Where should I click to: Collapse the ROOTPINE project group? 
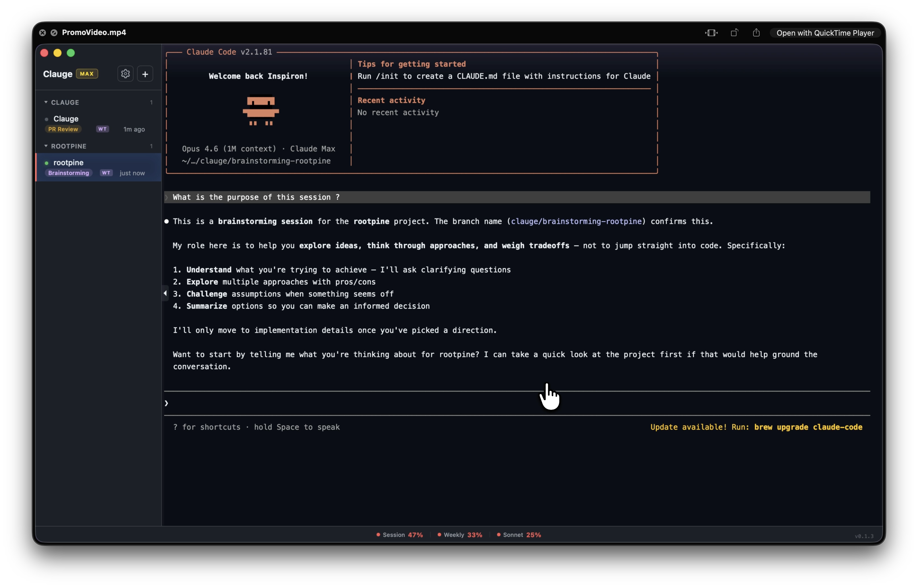pos(46,146)
